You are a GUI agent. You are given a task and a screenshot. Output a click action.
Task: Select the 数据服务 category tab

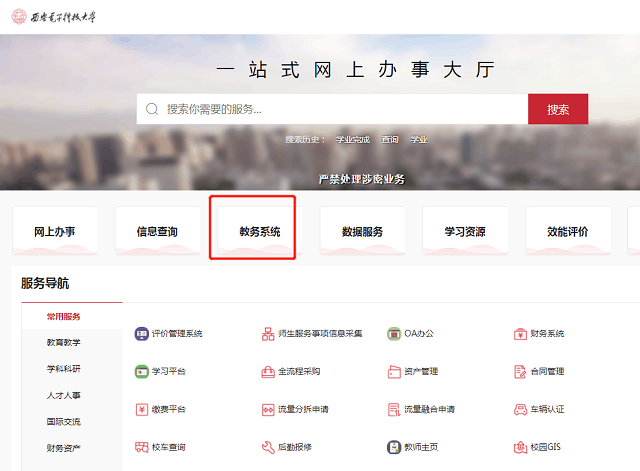click(x=362, y=232)
